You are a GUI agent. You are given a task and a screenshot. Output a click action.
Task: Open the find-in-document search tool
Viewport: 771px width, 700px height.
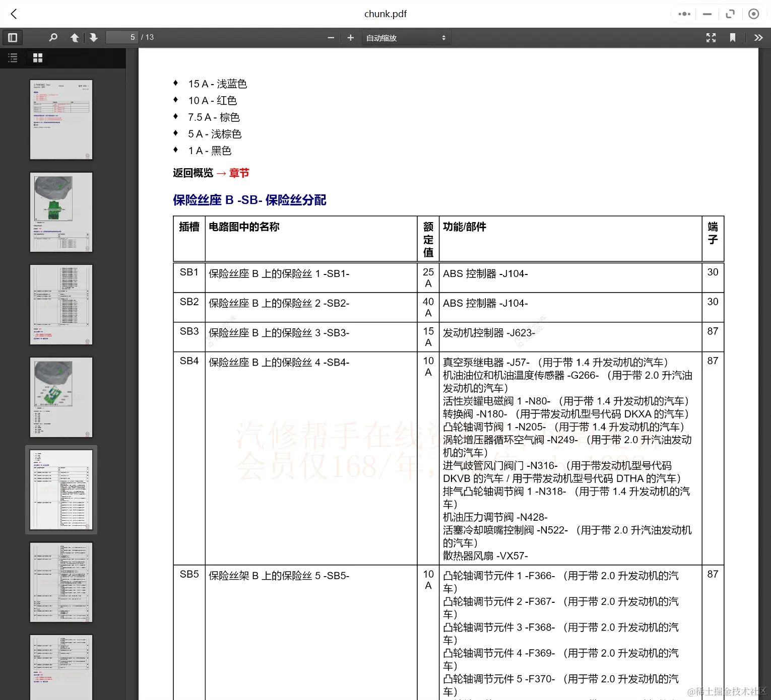[x=53, y=37]
